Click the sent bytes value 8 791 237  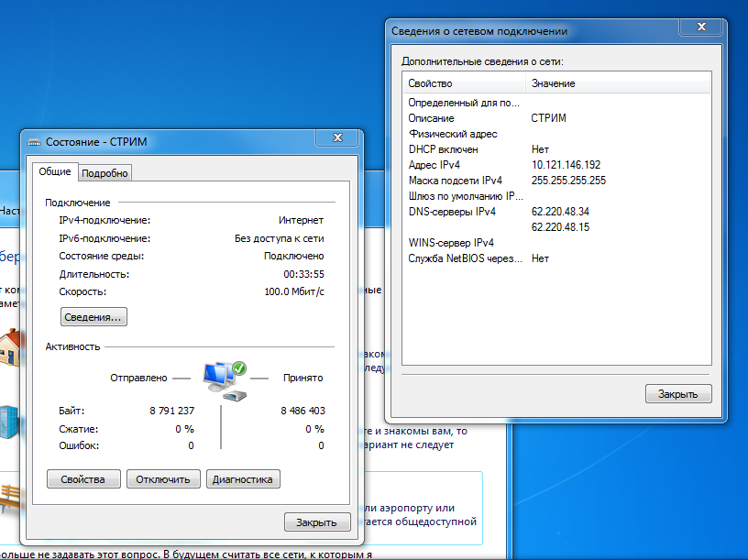tap(171, 411)
